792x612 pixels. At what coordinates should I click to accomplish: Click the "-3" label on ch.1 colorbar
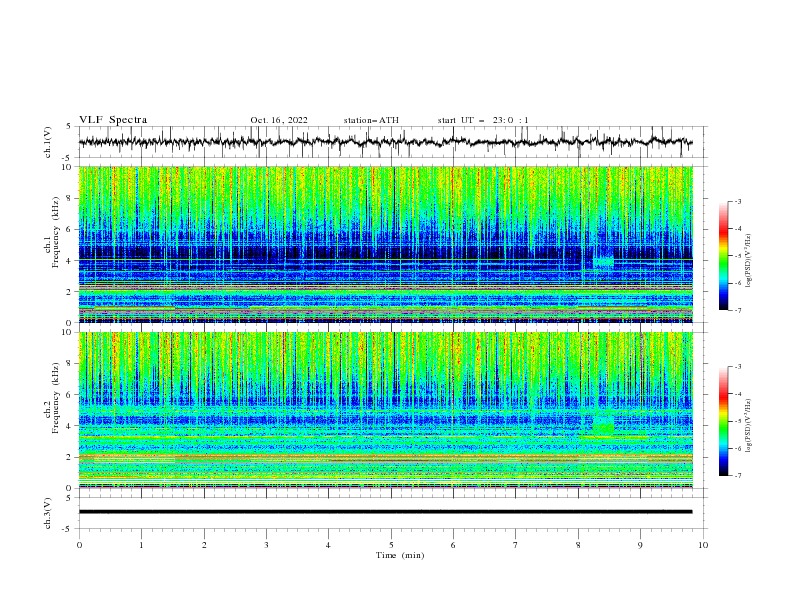click(738, 201)
